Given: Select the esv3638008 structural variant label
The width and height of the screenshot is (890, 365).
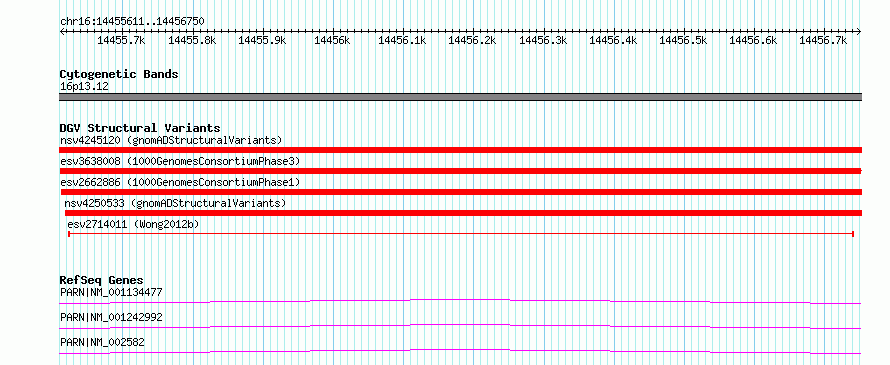Looking at the screenshot, I should [180, 161].
